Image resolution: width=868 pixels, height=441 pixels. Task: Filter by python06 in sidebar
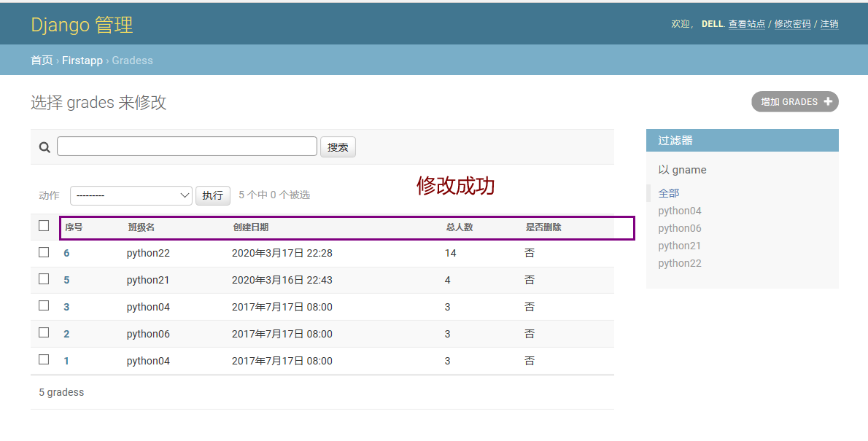(x=680, y=228)
